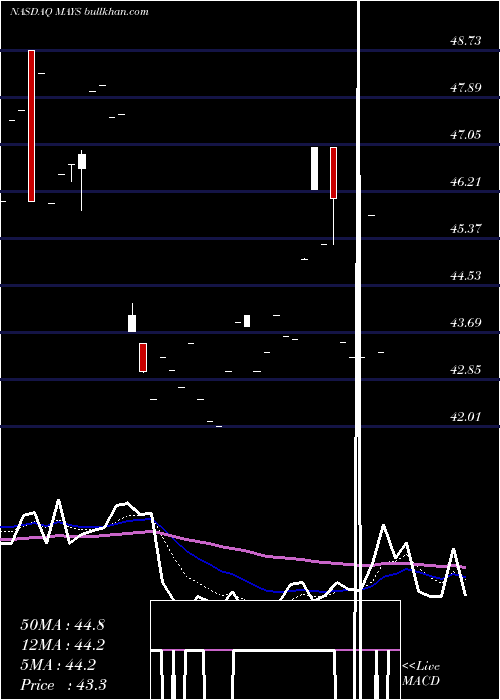
Task: Click the <<Live MACD label
Action: (421, 673)
